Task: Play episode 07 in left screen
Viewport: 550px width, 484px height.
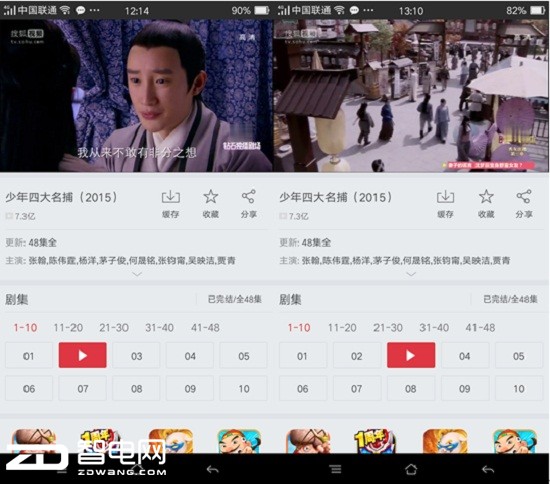Action: pos(83,388)
